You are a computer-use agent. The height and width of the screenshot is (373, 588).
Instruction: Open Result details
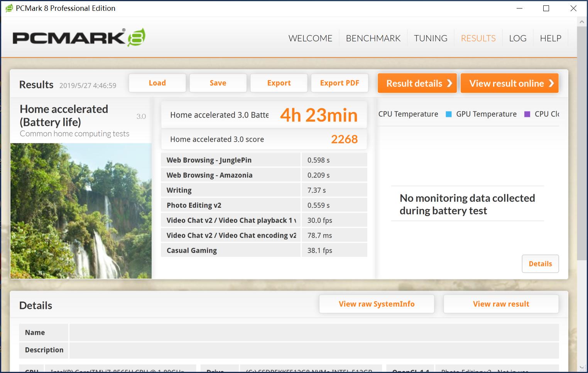(417, 83)
